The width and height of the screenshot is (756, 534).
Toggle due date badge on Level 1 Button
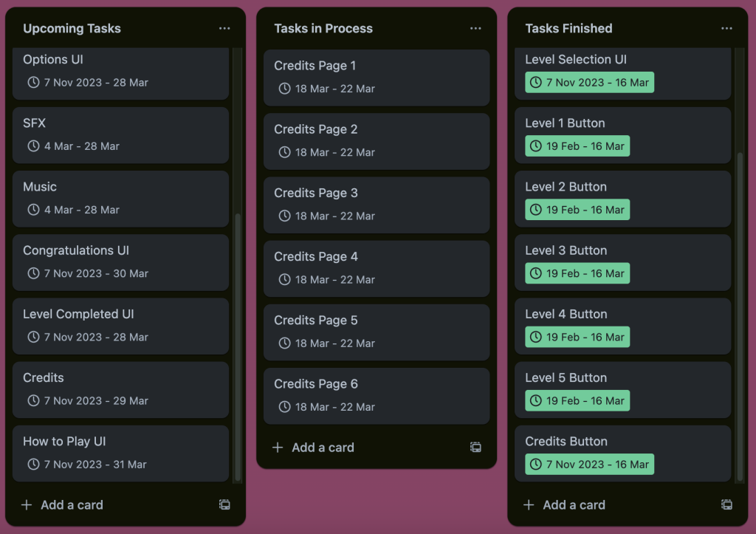pyautogui.click(x=577, y=146)
